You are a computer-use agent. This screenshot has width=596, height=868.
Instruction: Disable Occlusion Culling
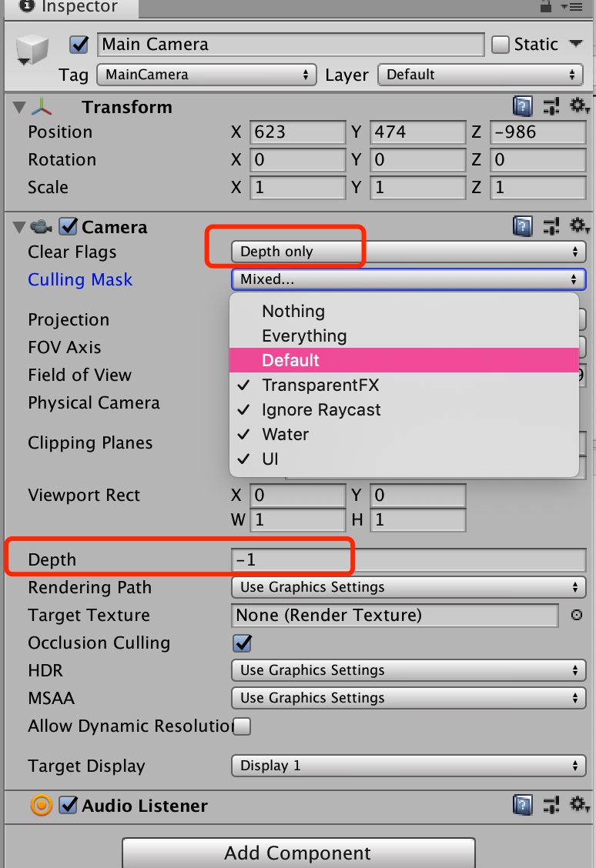pyautogui.click(x=242, y=643)
